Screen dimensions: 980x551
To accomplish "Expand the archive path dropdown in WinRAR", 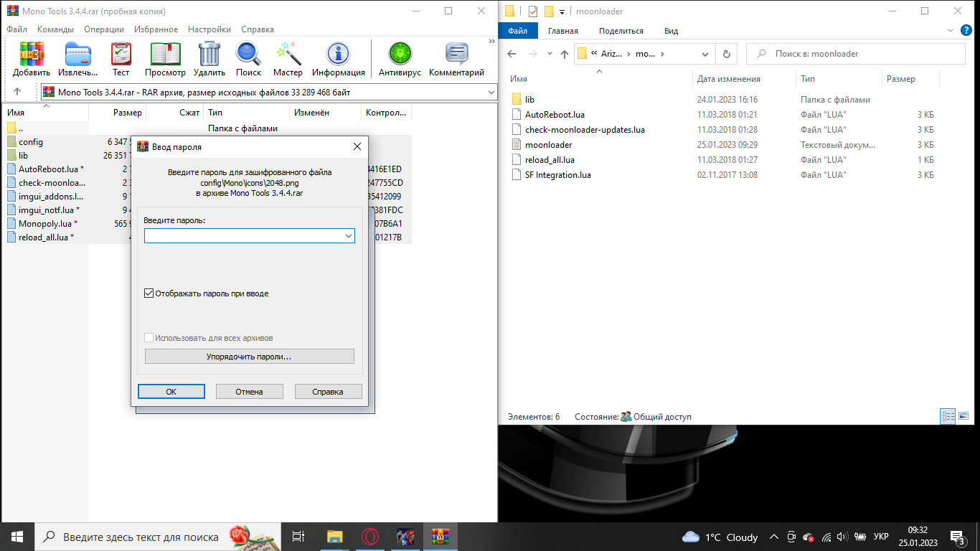I will coord(491,92).
